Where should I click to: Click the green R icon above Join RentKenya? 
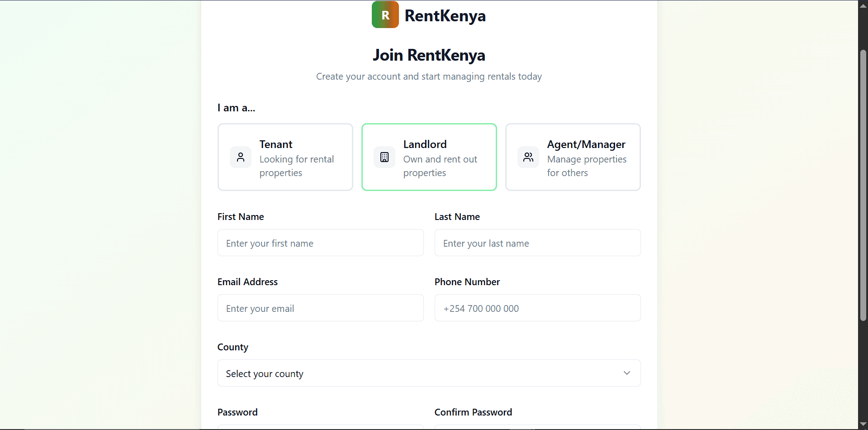(x=385, y=14)
